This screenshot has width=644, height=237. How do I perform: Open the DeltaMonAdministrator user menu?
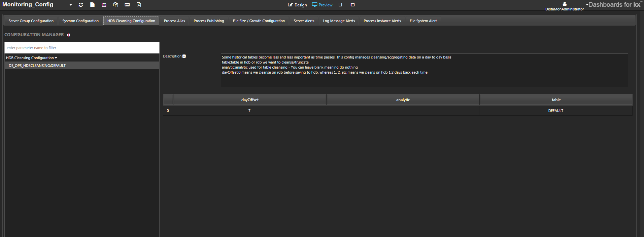[565, 6]
